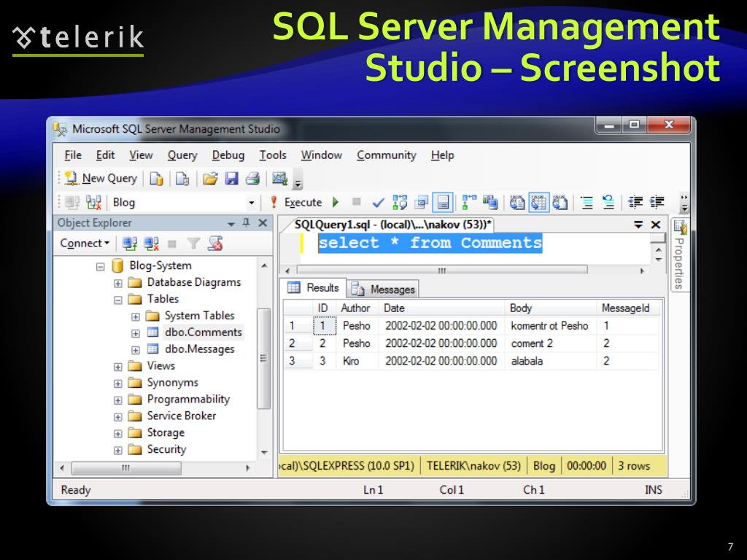Open the active files dropdown on the query tab bar
The height and width of the screenshot is (560, 747).
[x=638, y=225]
